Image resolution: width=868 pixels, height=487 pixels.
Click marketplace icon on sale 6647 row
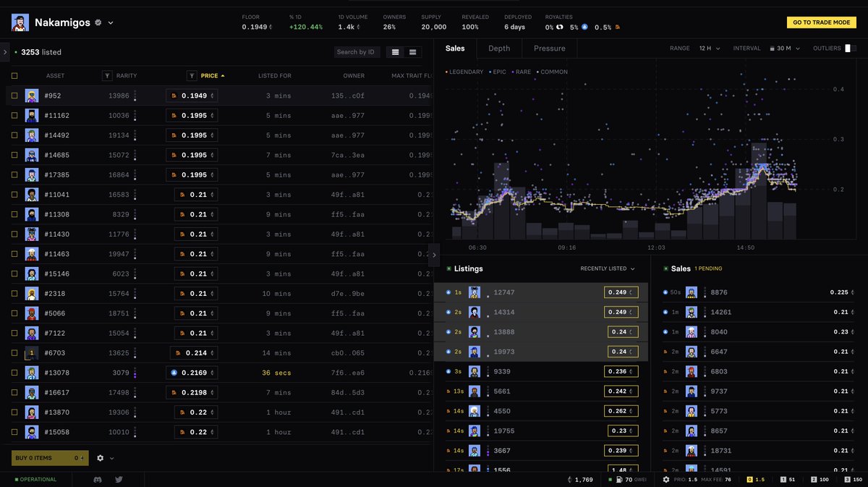(665, 352)
